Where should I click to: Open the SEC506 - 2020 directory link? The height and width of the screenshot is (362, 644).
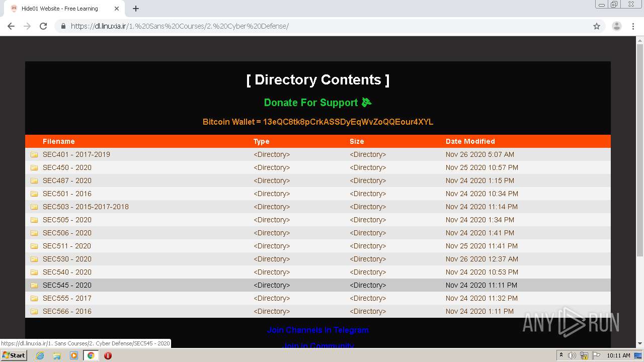[x=67, y=233]
